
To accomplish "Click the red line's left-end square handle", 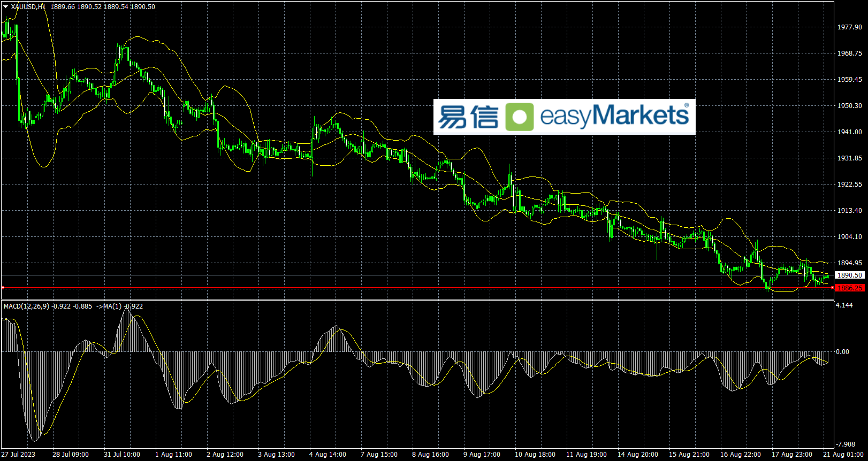I will (x=3, y=288).
